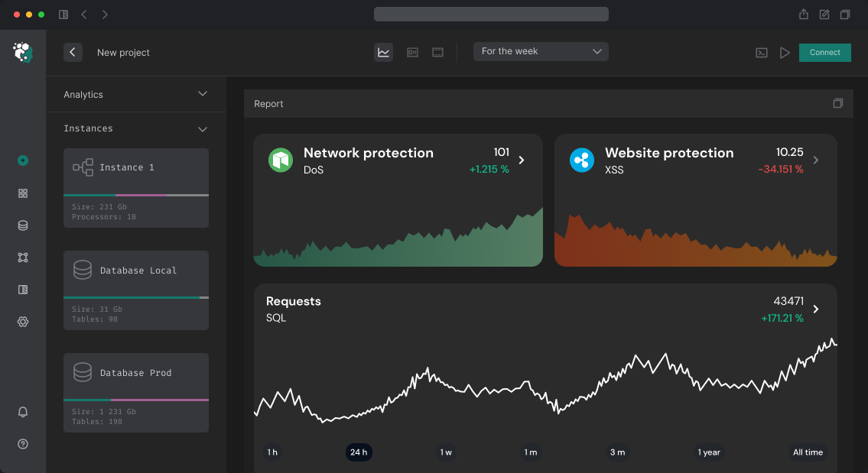Open the help question mark icon
868x473 pixels.
23,444
